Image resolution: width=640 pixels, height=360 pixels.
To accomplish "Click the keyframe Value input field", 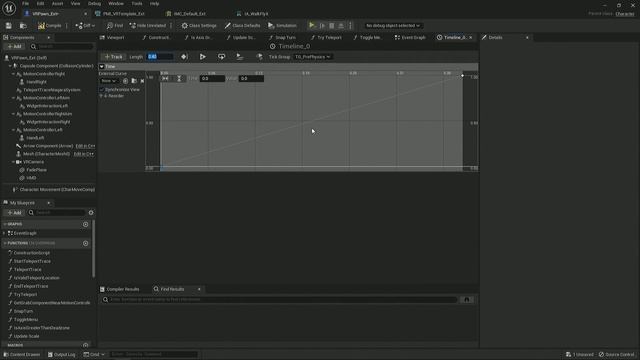I will tap(251, 78).
